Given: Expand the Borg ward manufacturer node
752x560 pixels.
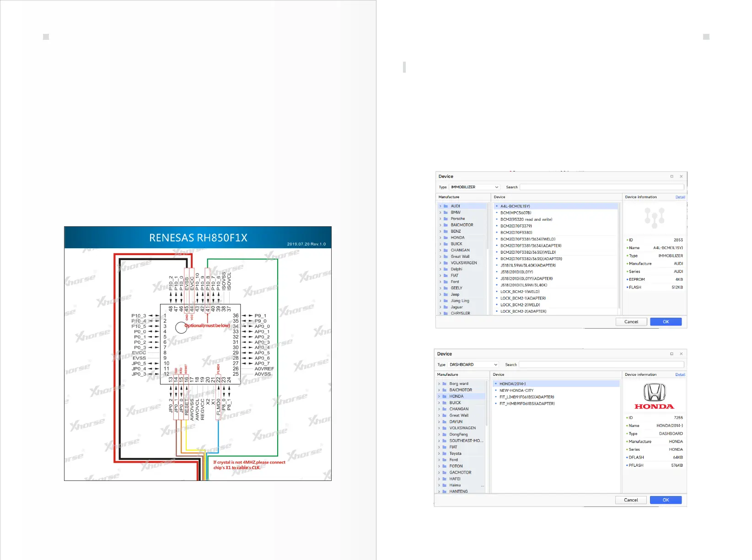Looking at the screenshot, I should click(439, 384).
